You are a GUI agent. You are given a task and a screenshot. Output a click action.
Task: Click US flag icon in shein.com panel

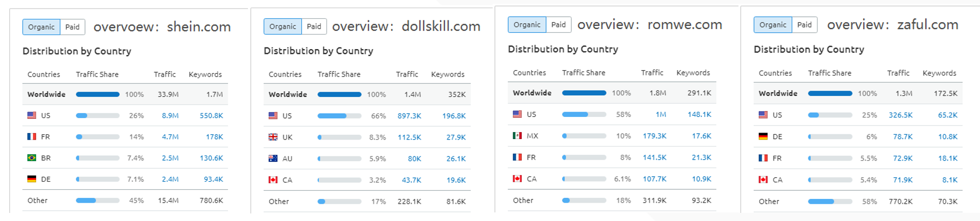tap(32, 115)
